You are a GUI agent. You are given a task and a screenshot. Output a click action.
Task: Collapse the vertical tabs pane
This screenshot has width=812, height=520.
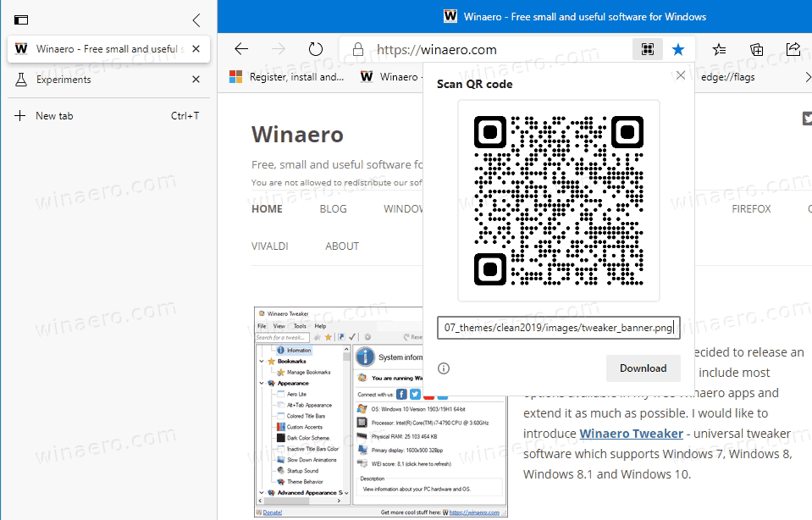(196, 20)
